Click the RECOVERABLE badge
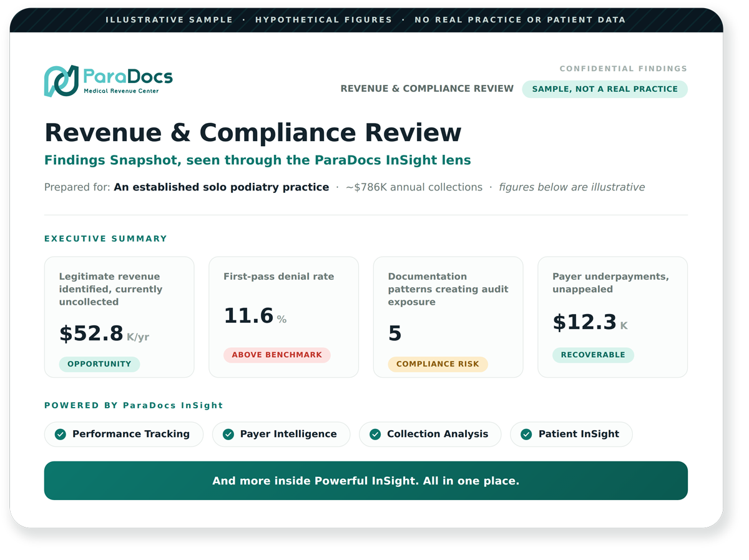This screenshot has width=749, height=560. [x=593, y=355]
